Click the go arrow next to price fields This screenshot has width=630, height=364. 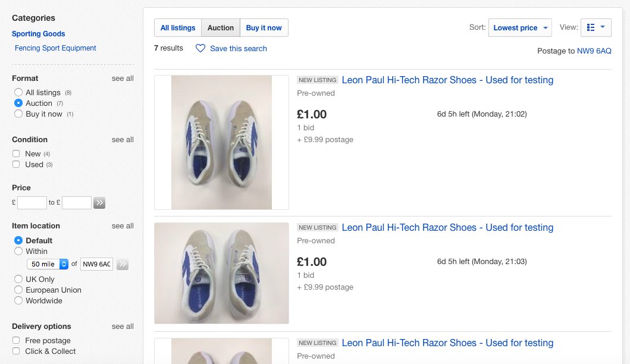coord(99,203)
